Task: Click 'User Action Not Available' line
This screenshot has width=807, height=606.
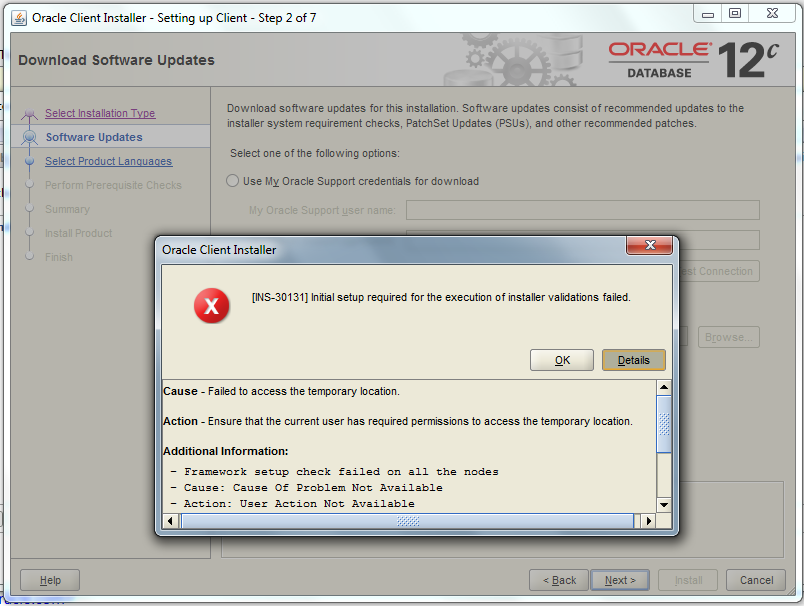Action: point(292,504)
